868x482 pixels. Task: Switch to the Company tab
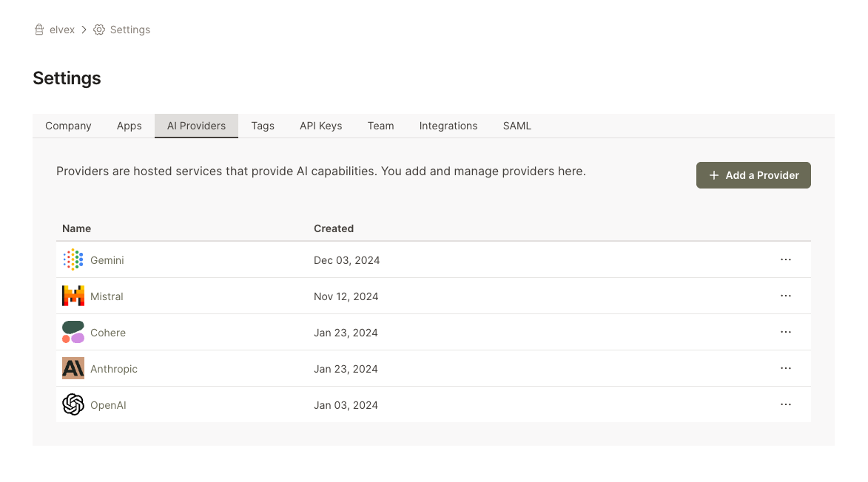[x=68, y=126]
